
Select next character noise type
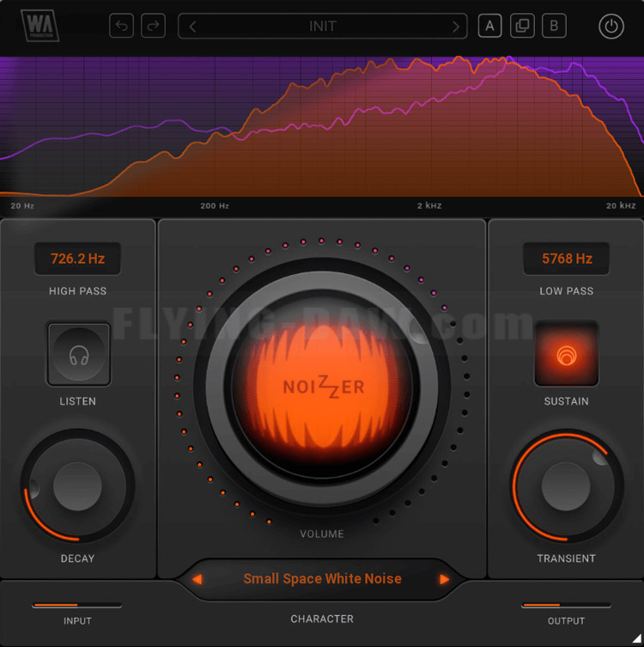[444, 579]
